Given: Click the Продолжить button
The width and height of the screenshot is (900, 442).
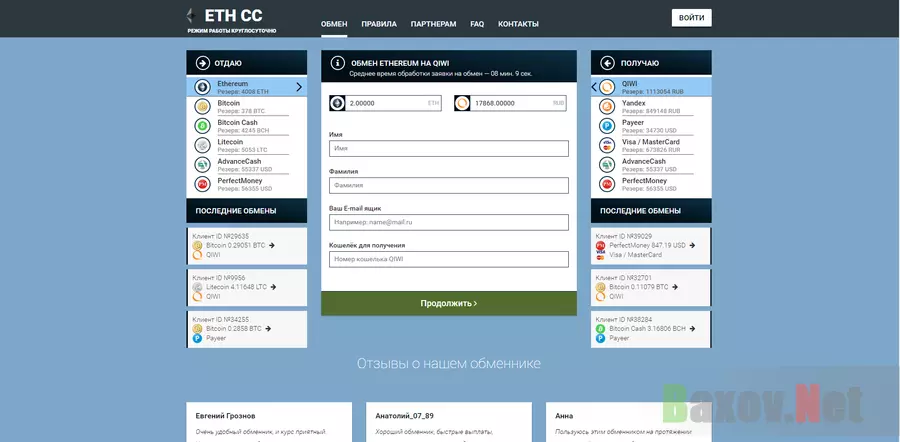Looking at the screenshot, I should point(449,303).
